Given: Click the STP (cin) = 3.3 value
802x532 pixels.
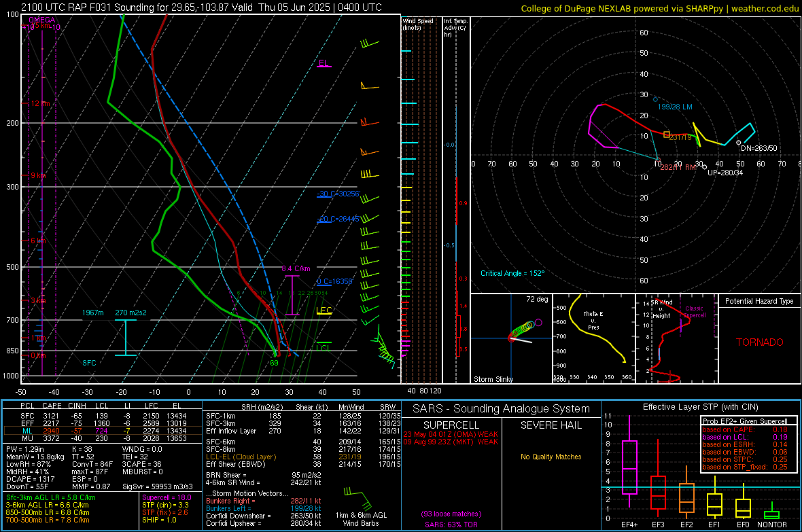Looking at the screenshot, I should point(165,505).
